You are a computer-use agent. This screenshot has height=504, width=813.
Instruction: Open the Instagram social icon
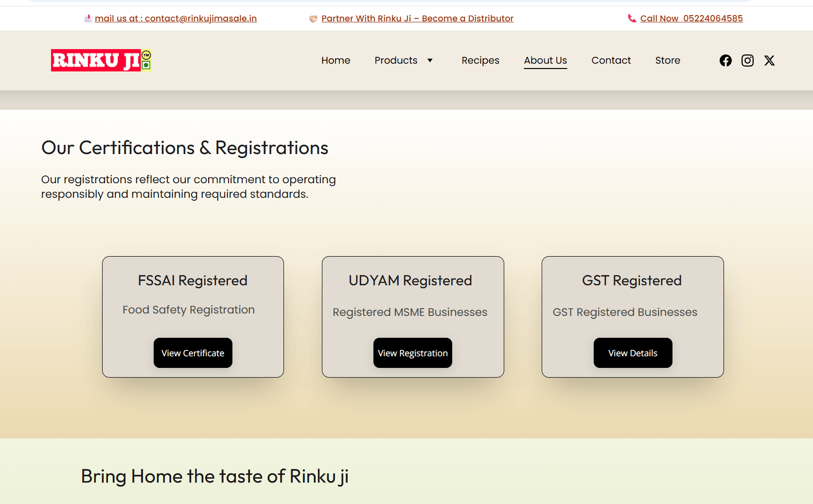pos(747,60)
